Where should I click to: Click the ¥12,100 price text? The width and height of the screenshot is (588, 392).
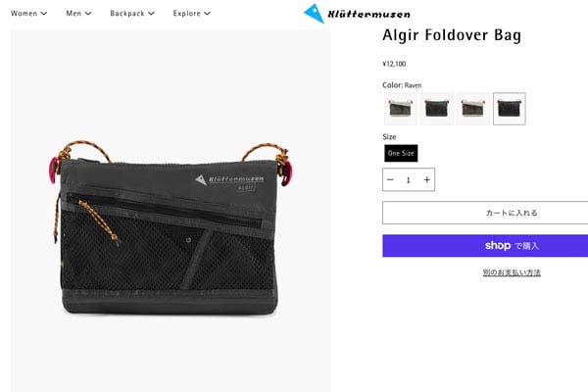(x=394, y=64)
